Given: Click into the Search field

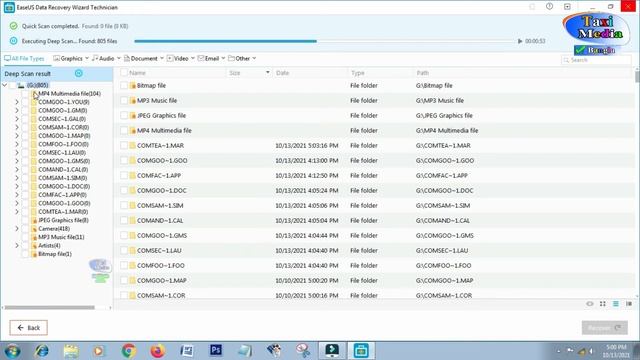Looking at the screenshot, I should 596,60.
